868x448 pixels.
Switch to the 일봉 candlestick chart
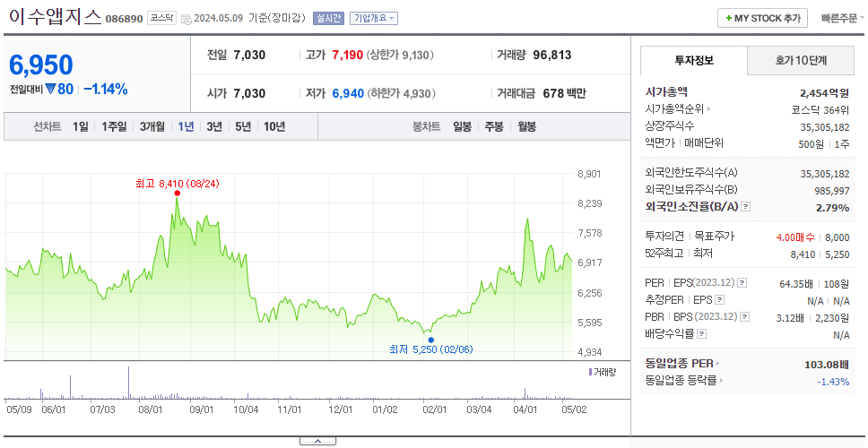462,126
